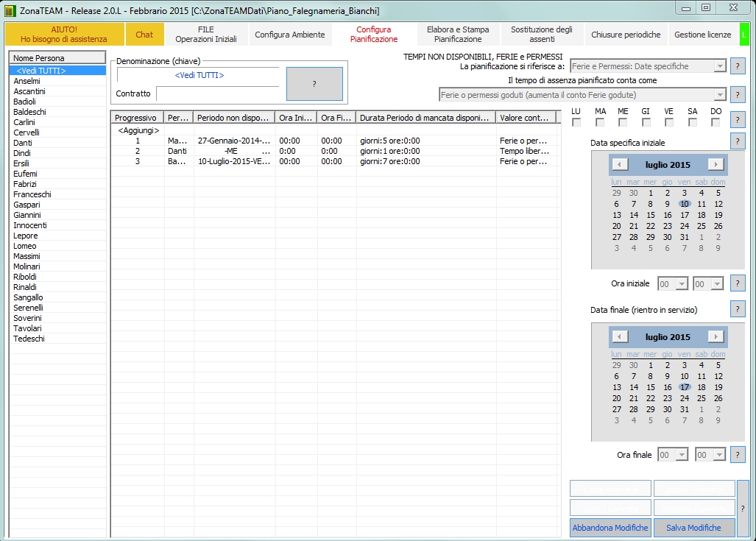756x541 pixels.
Task: Toggle the LU weekday checkbox
Action: coord(576,122)
